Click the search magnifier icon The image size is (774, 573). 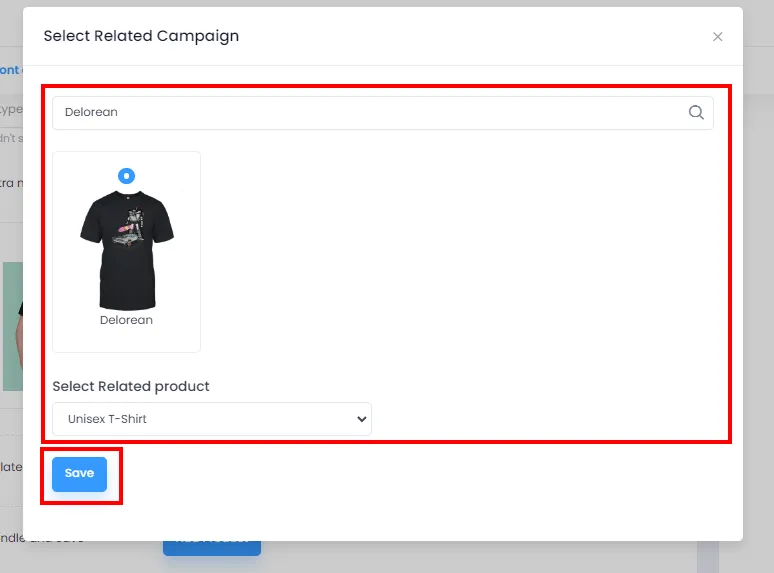point(696,113)
